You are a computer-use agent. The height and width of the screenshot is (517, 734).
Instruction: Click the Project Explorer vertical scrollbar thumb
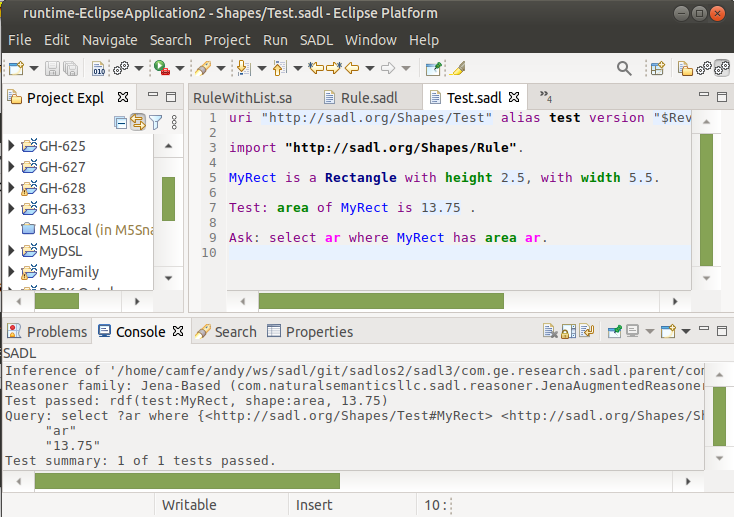coord(168,199)
